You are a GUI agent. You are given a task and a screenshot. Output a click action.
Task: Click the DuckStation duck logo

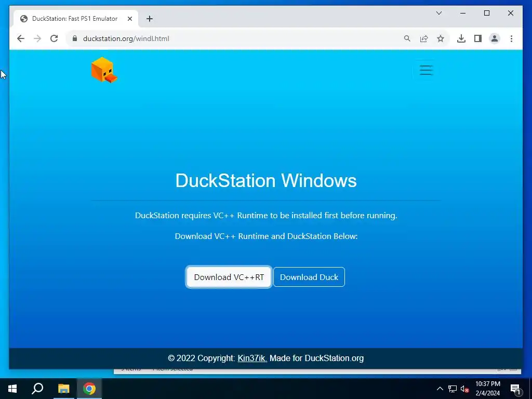click(104, 70)
